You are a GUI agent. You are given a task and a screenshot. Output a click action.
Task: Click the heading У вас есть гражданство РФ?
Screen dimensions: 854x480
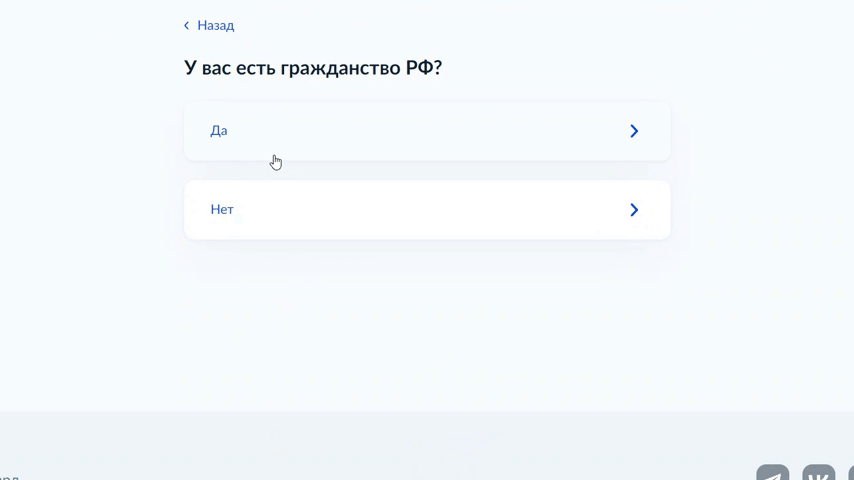click(x=313, y=68)
